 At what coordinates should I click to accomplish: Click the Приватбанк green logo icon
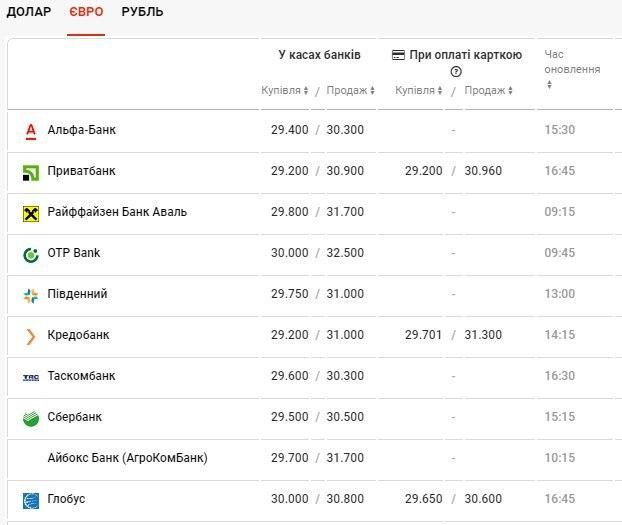tap(30, 172)
